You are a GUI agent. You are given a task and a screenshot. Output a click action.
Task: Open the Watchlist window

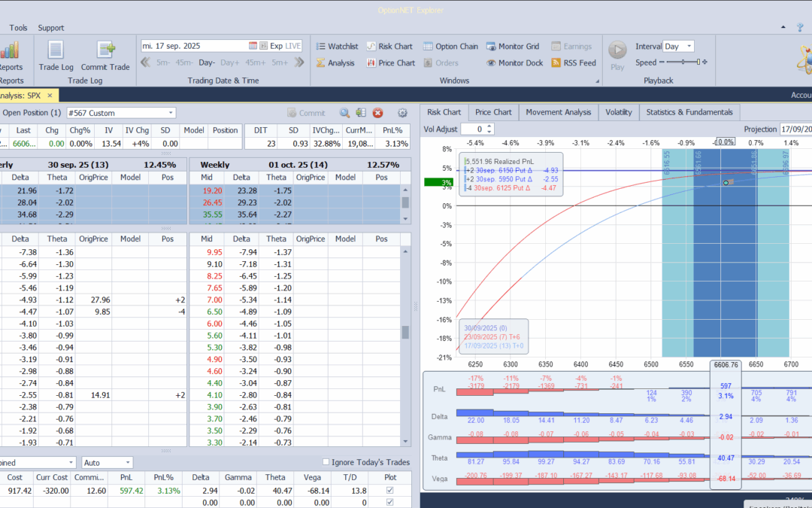click(337, 46)
